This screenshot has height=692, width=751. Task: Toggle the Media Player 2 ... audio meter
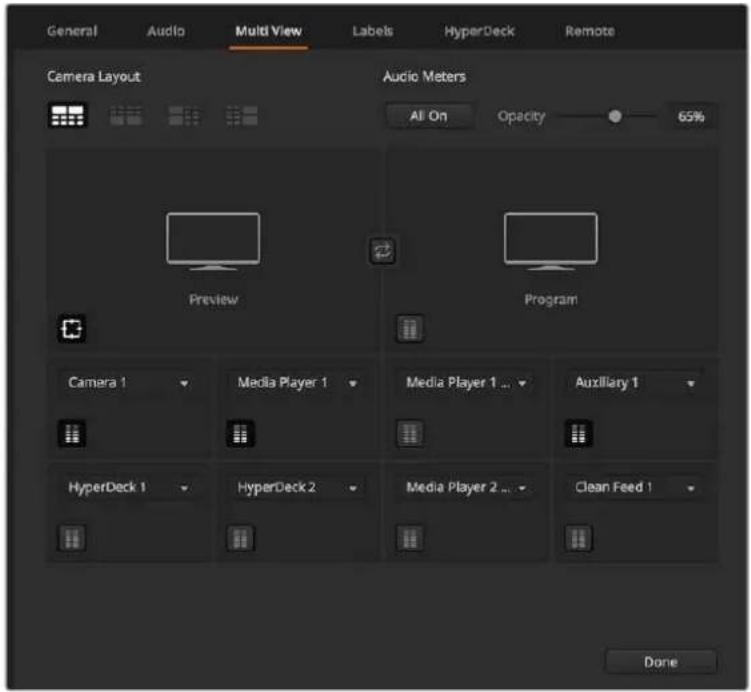click(x=410, y=538)
